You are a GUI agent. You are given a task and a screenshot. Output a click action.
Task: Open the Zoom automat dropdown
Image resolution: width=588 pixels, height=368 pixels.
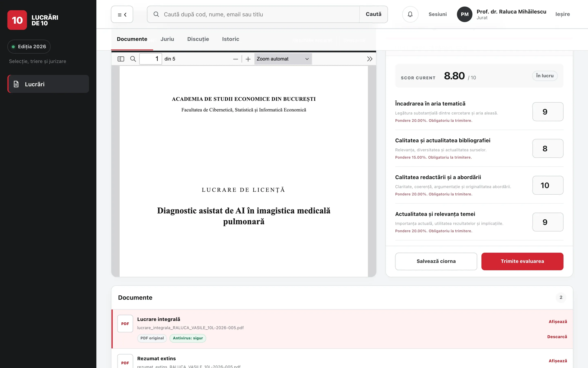283,59
